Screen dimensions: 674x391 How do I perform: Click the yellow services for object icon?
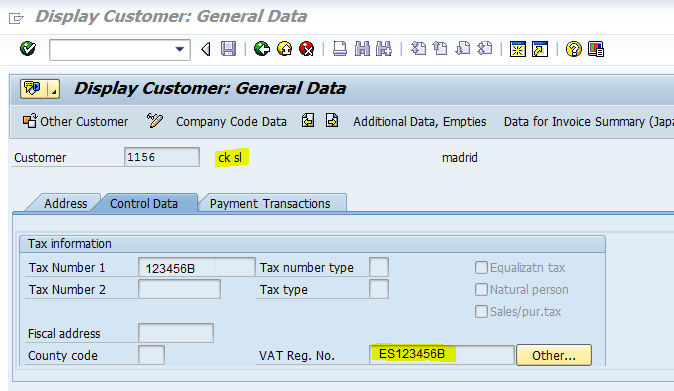point(34,89)
